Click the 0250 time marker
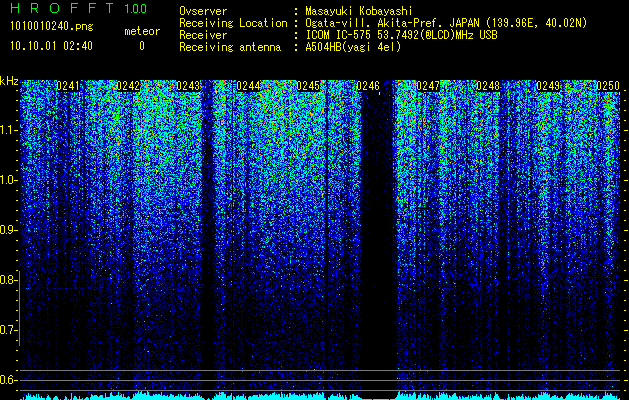The height and width of the screenshot is (400, 629). 608,86
